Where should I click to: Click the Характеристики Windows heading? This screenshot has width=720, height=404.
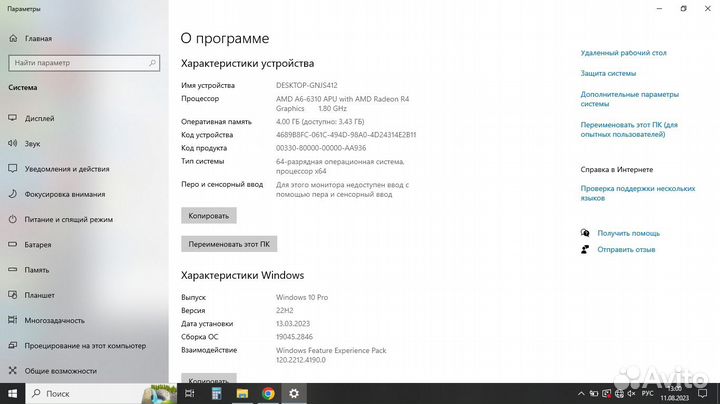(242, 275)
